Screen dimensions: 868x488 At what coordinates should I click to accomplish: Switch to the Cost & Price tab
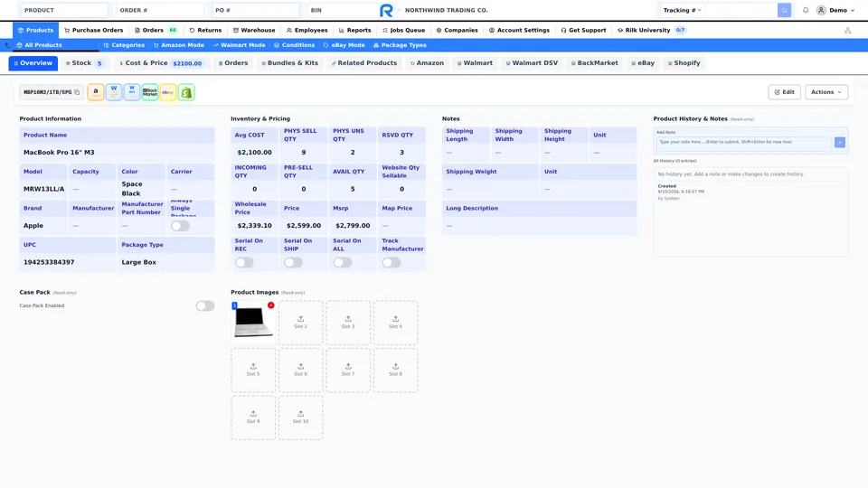point(161,63)
